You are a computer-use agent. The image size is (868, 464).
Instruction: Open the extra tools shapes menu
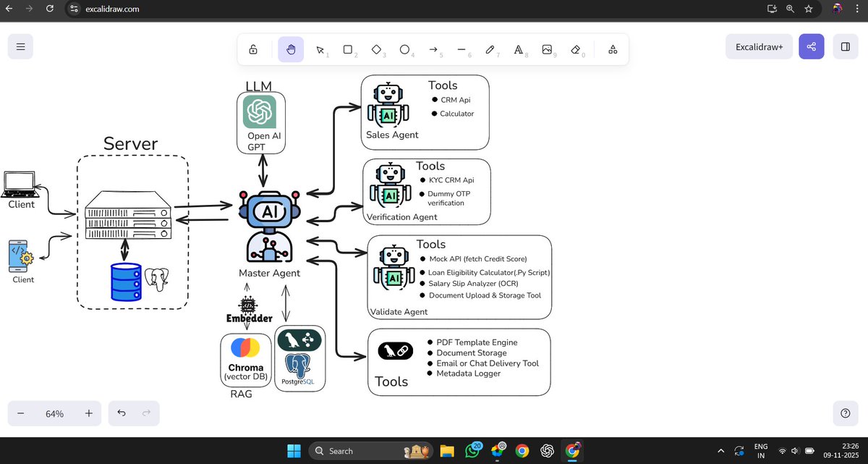click(613, 48)
